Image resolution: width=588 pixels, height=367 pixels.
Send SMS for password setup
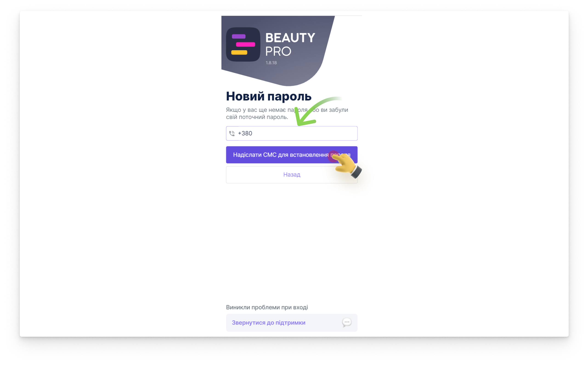(291, 155)
